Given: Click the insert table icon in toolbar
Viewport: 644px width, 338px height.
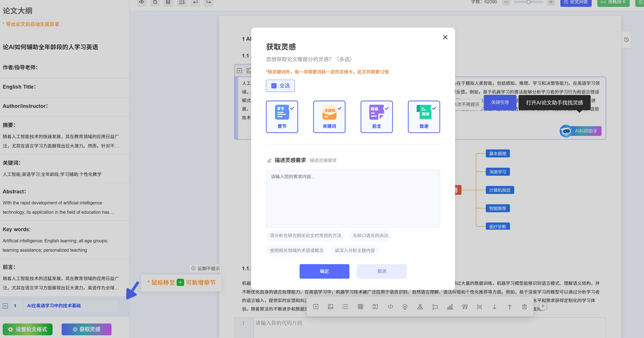Looking at the screenshot, I should 360,306.
